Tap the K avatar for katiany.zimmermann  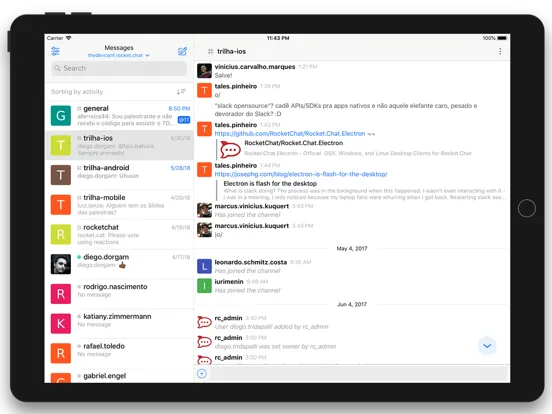tap(61, 324)
